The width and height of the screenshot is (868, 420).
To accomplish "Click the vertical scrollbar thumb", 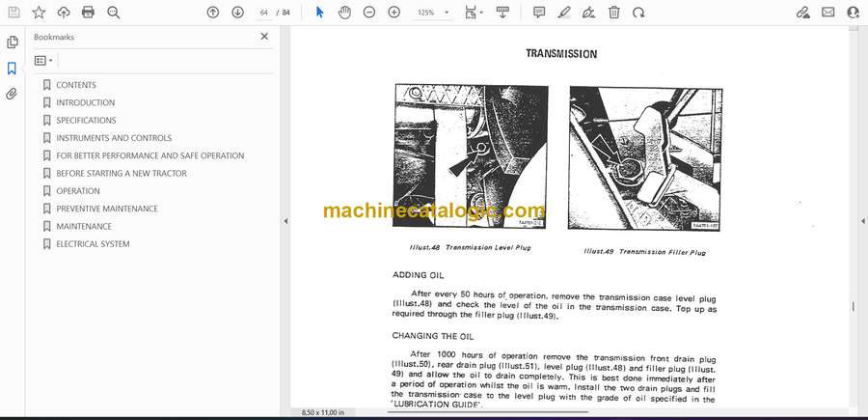I will coord(854,306).
